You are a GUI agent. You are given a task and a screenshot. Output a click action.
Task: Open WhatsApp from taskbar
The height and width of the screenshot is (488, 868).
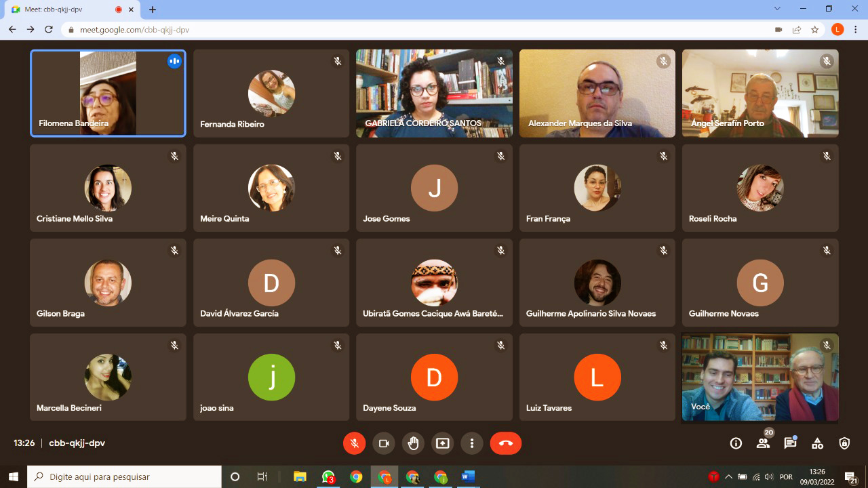coord(328,476)
